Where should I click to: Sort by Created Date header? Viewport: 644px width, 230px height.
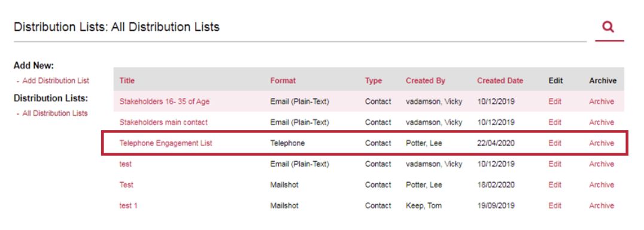tap(500, 81)
